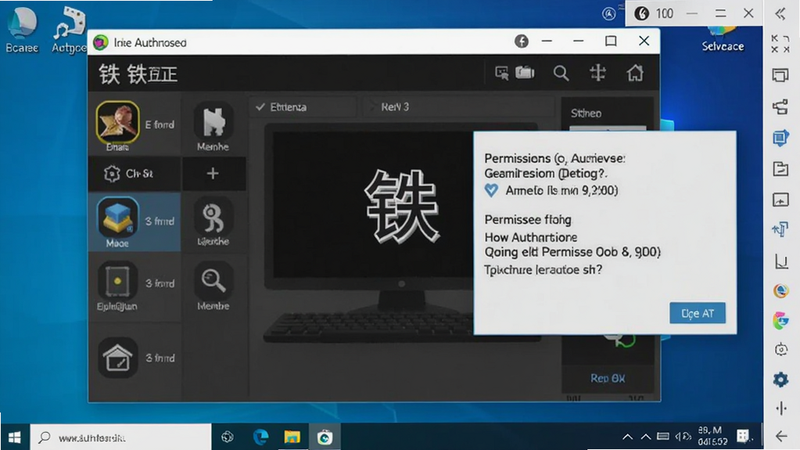The image size is (800, 450).
Task: Open the castle Membe icon
Action: (213, 127)
